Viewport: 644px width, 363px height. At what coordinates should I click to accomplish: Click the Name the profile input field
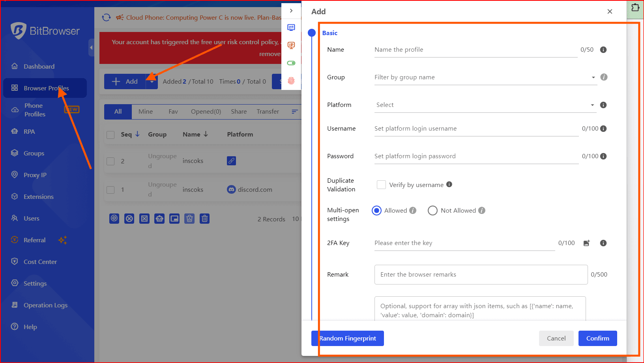(x=476, y=50)
